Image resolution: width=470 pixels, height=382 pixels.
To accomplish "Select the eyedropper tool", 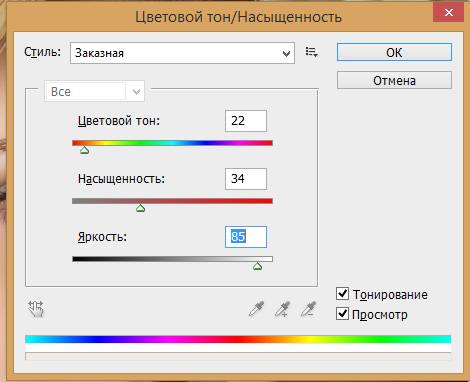I will pos(257,309).
